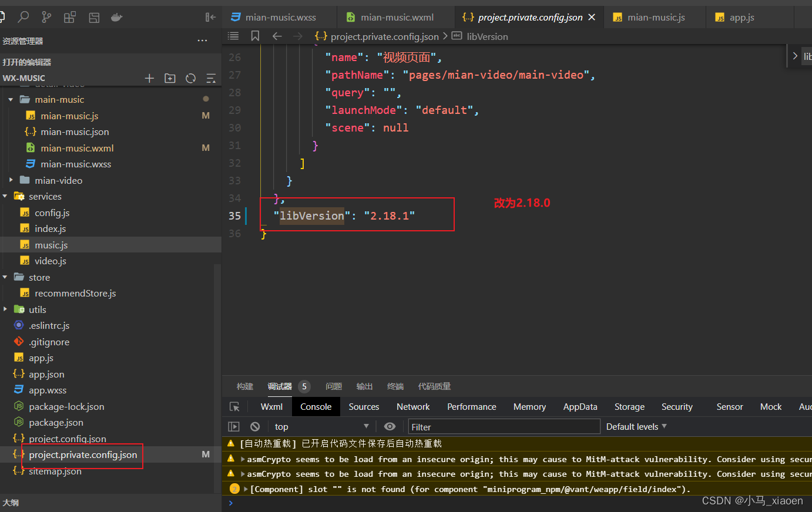Switch to the mian-music.js editor tab

coord(655,17)
